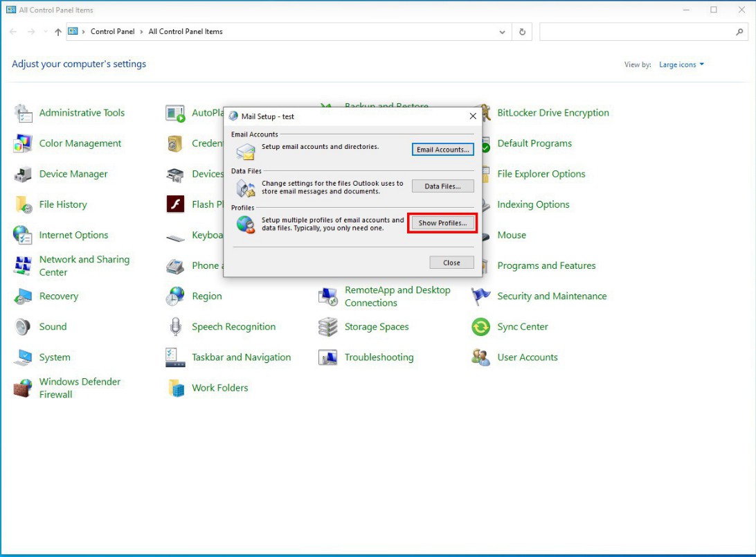Open the Recovery icon

tap(23, 297)
